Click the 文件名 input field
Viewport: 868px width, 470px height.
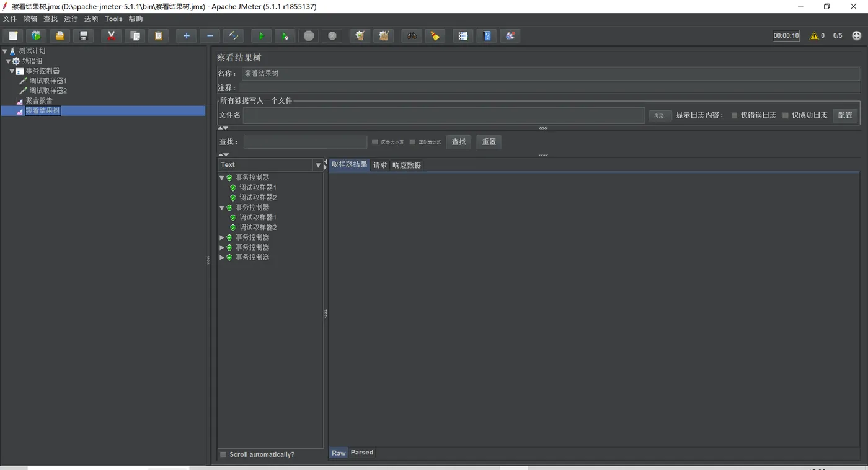tap(444, 115)
